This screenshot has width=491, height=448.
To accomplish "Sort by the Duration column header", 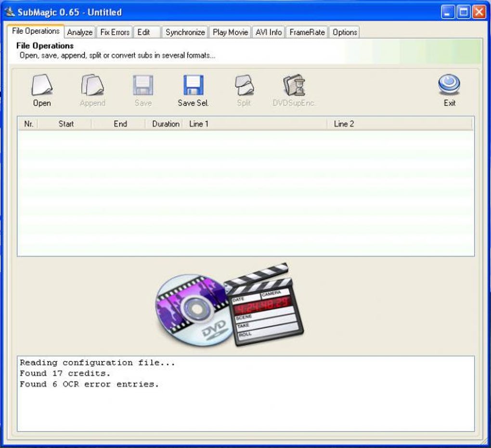I will coord(165,124).
